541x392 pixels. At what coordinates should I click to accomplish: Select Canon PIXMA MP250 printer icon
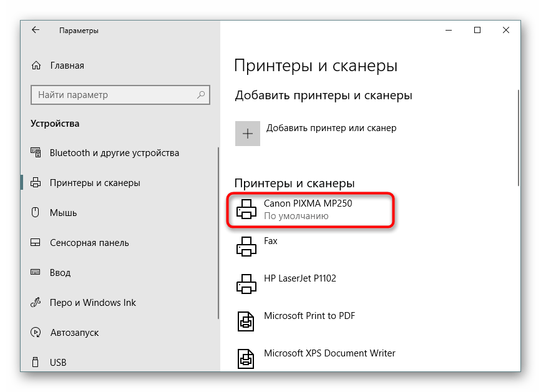(x=246, y=210)
